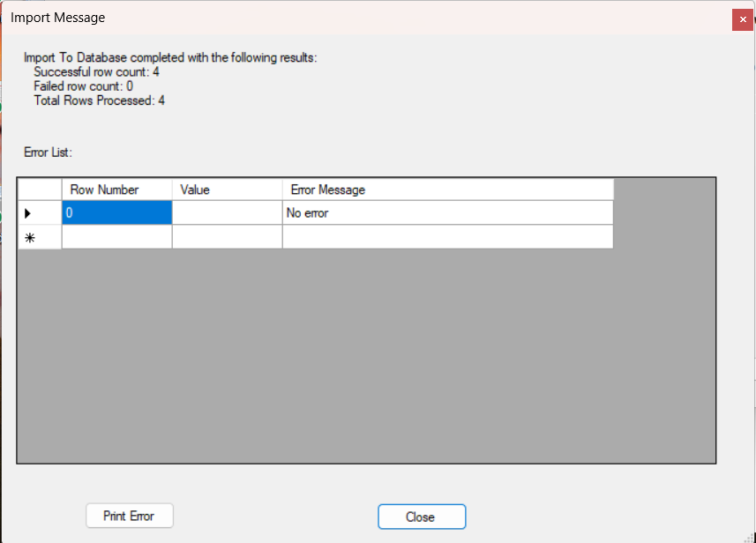Click the Print Error button
The width and height of the screenshot is (756, 543).
[x=129, y=516]
